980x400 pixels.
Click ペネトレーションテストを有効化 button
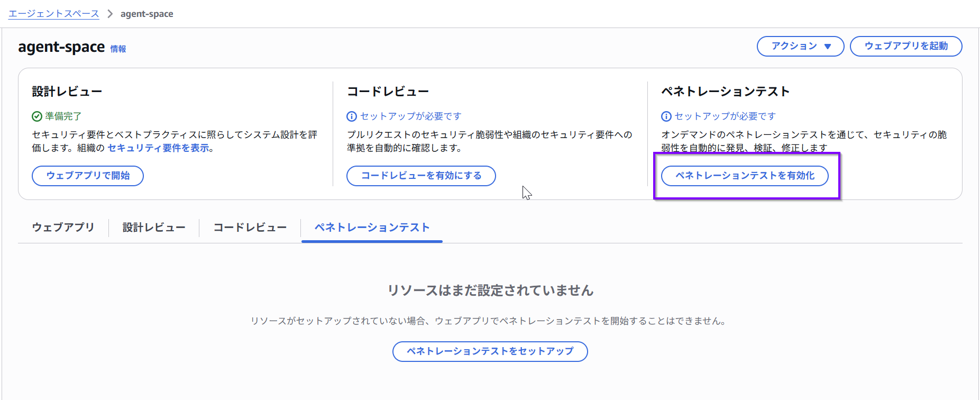coord(745,176)
